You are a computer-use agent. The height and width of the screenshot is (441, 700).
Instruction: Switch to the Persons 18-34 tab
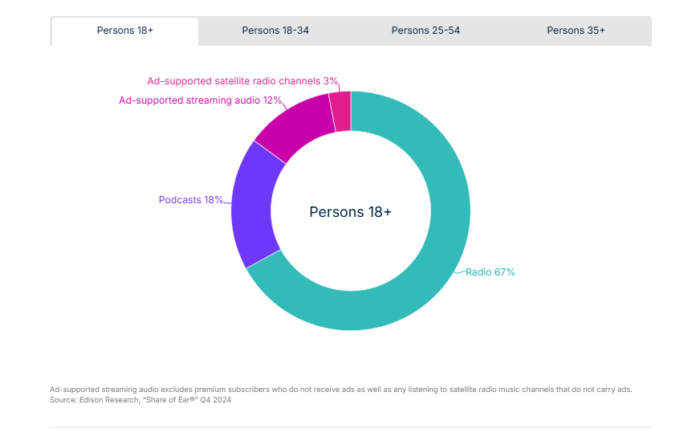click(275, 31)
